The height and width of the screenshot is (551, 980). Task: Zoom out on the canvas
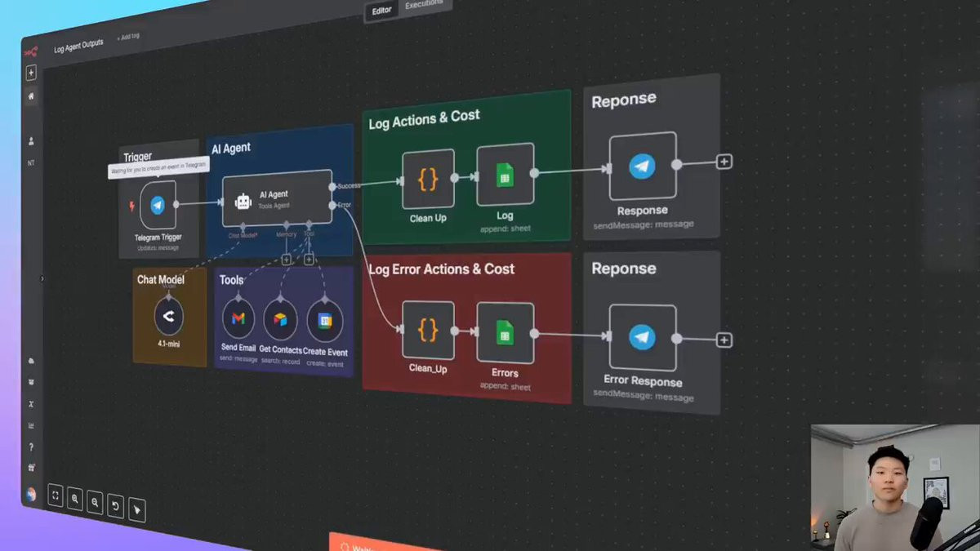tap(96, 503)
